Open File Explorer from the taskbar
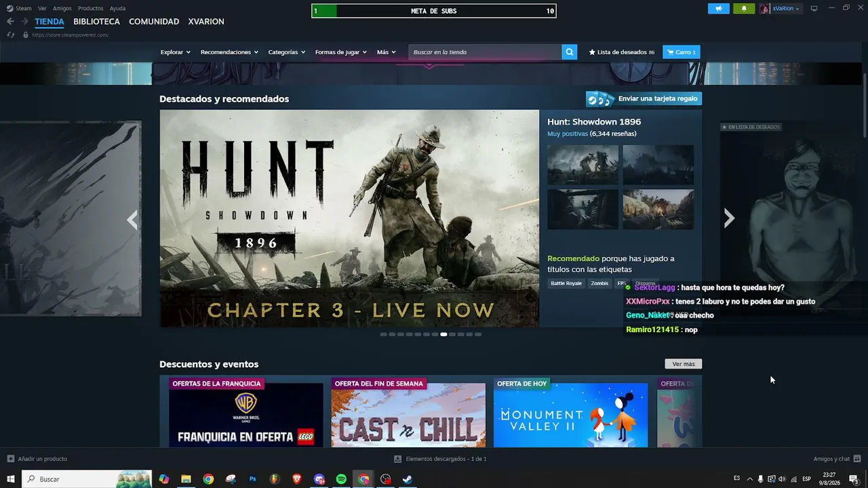 coord(186,479)
